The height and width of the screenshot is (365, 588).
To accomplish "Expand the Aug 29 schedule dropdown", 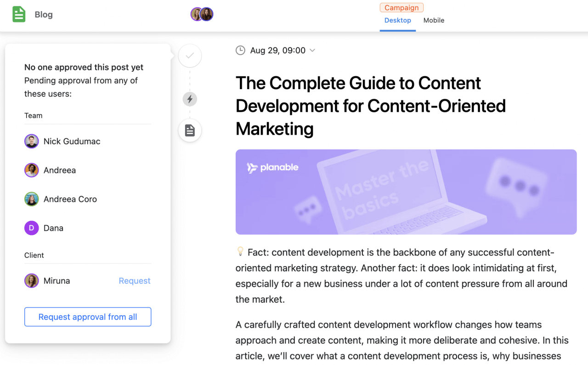I will [x=312, y=51].
